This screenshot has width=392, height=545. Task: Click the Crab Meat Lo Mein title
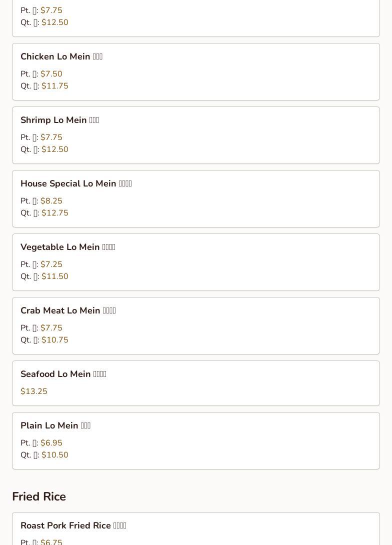pos(68,311)
